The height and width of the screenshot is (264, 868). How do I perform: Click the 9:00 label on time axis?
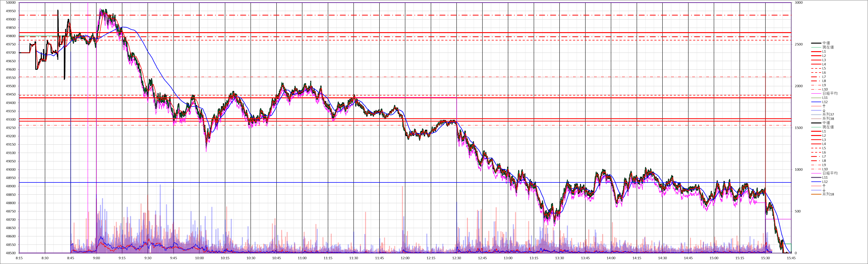[x=96, y=258]
